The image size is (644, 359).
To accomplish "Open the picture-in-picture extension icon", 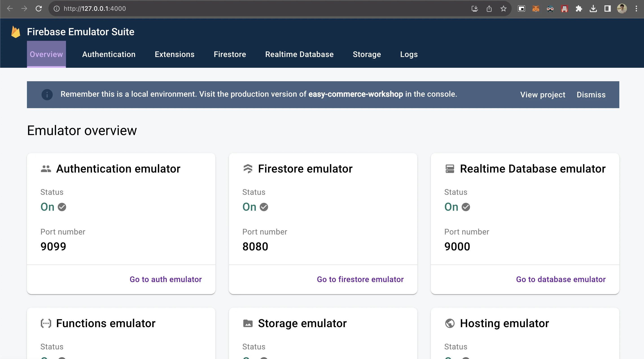I will (521, 9).
